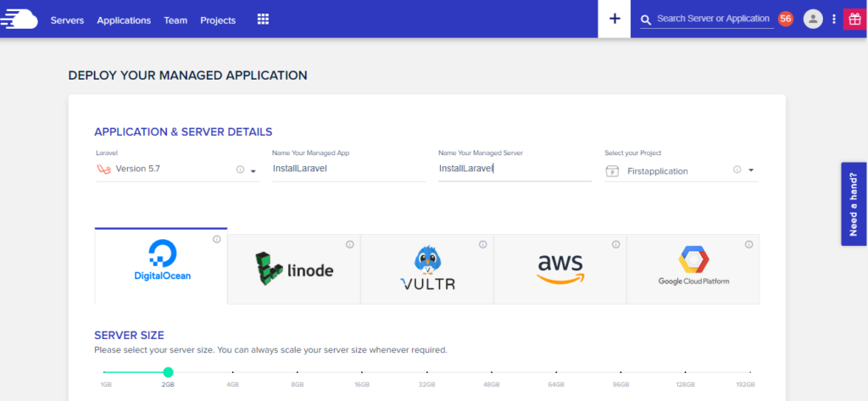
Task: Click the Firstapplication project name
Action: (x=658, y=171)
